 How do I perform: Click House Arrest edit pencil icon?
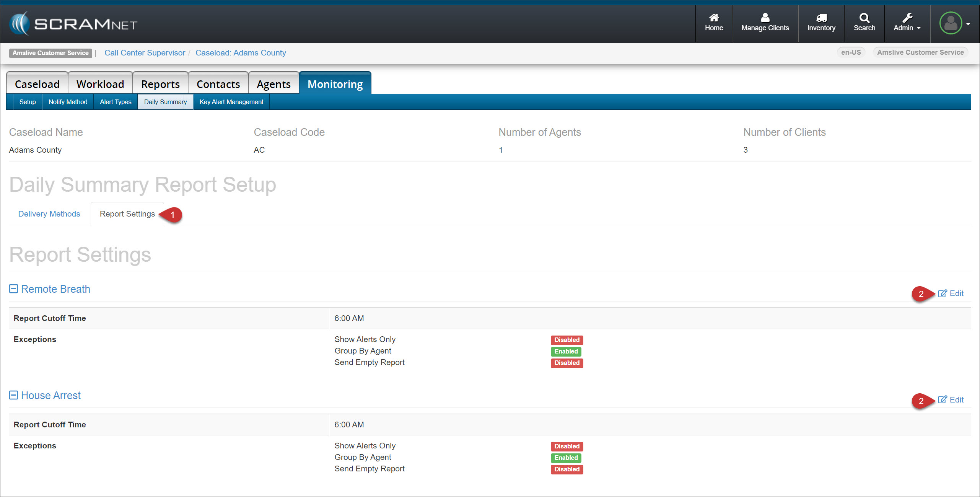click(x=943, y=400)
